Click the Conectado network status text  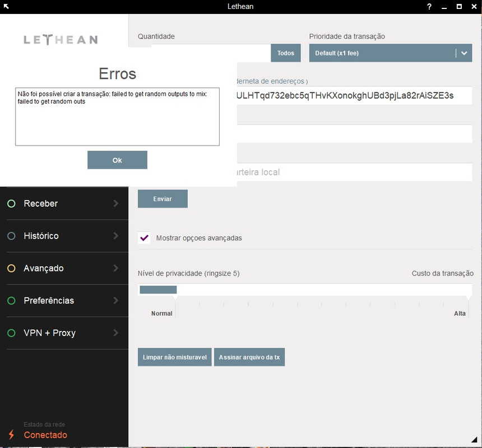(45, 435)
